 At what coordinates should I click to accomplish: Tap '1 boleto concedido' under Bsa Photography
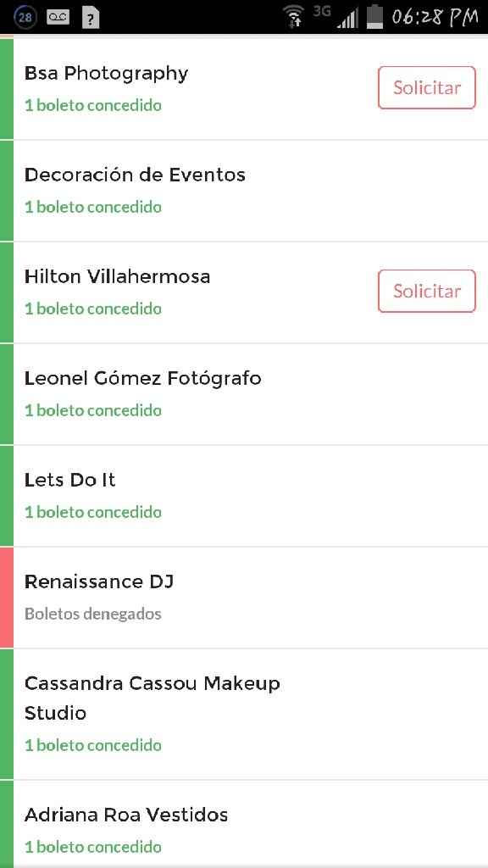93,105
